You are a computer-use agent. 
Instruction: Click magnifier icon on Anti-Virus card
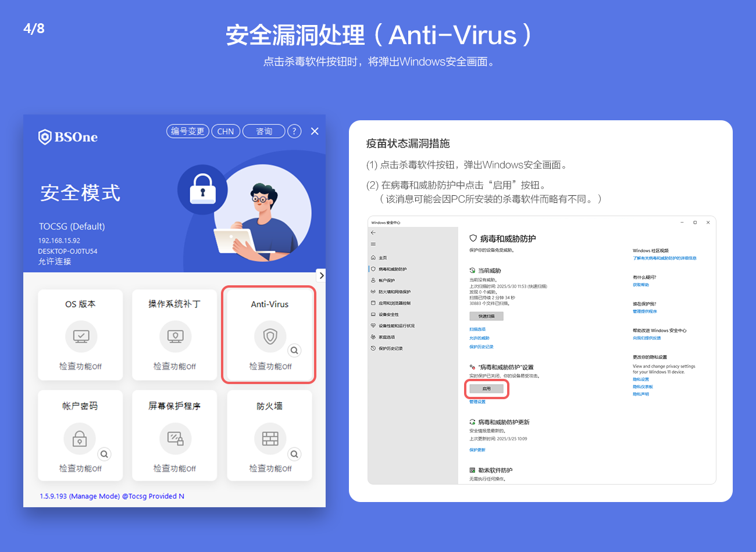coord(295,350)
